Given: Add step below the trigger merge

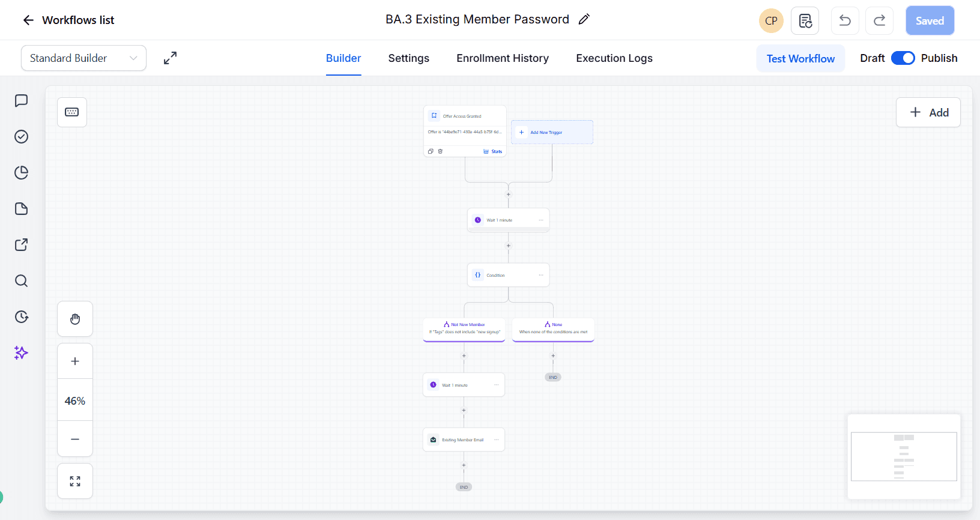Looking at the screenshot, I should click(x=509, y=195).
